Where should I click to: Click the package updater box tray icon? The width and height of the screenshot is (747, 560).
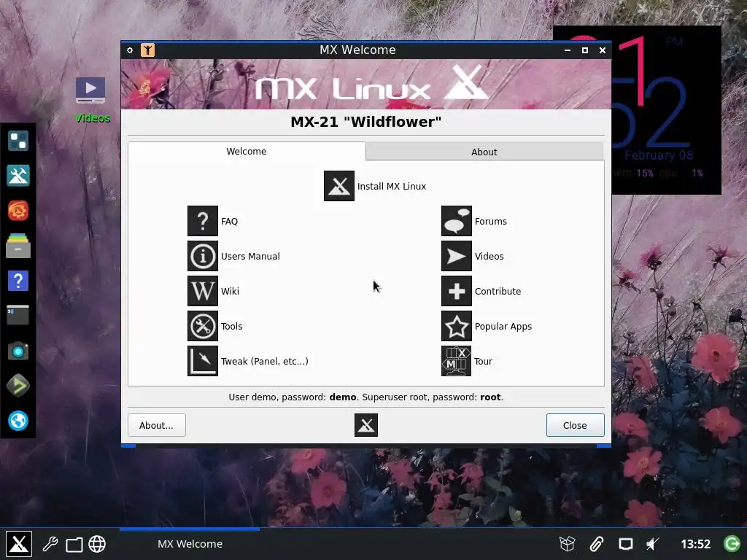tap(567, 544)
